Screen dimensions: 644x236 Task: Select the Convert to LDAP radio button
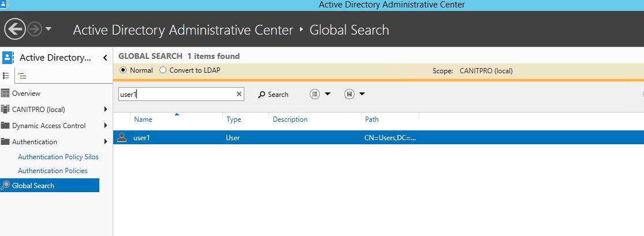click(163, 70)
